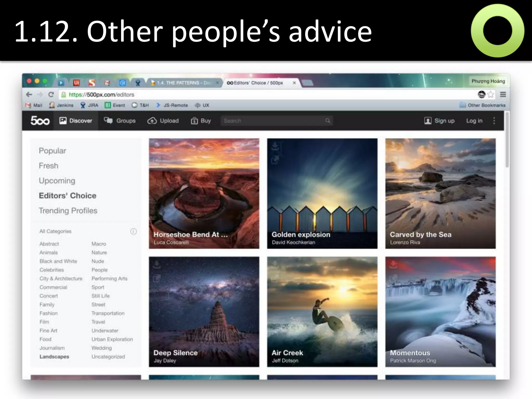Select the Landscapes category
Screen dimensions: 532x399
coord(54,357)
